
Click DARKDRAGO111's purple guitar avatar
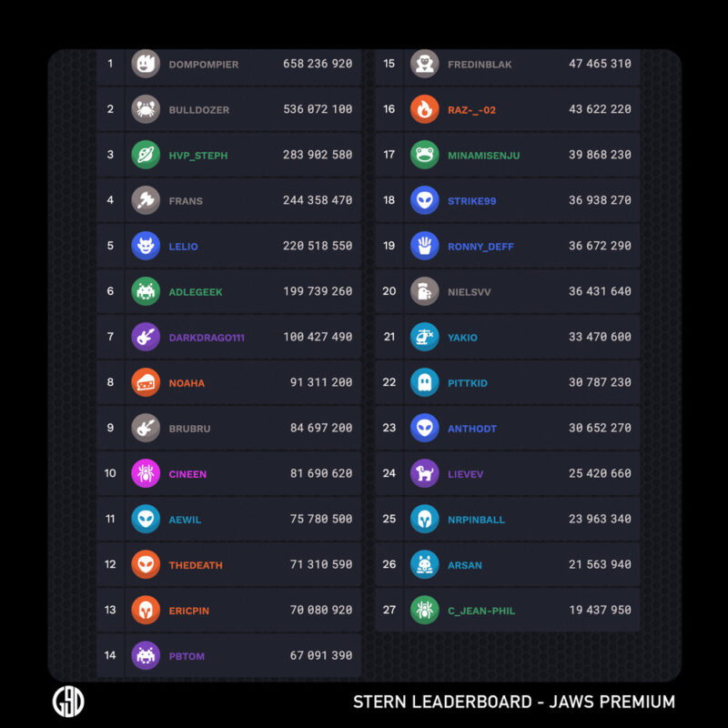click(x=146, y=337)
